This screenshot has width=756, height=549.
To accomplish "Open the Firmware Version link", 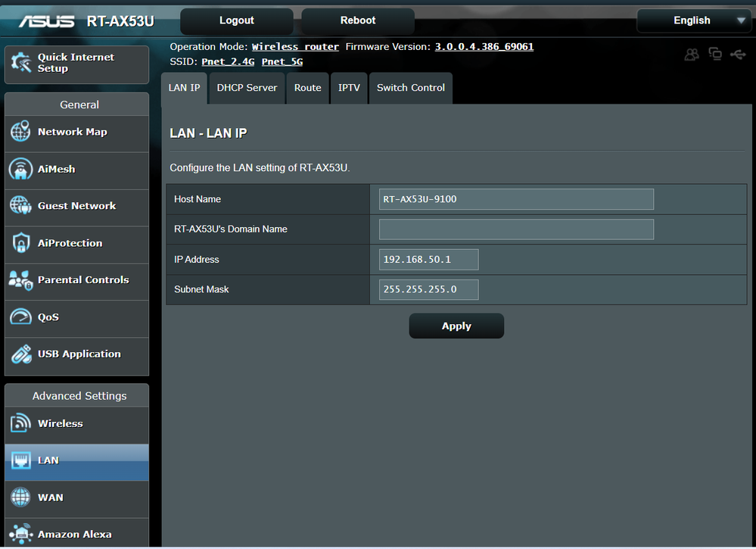I will pos(484,47).
